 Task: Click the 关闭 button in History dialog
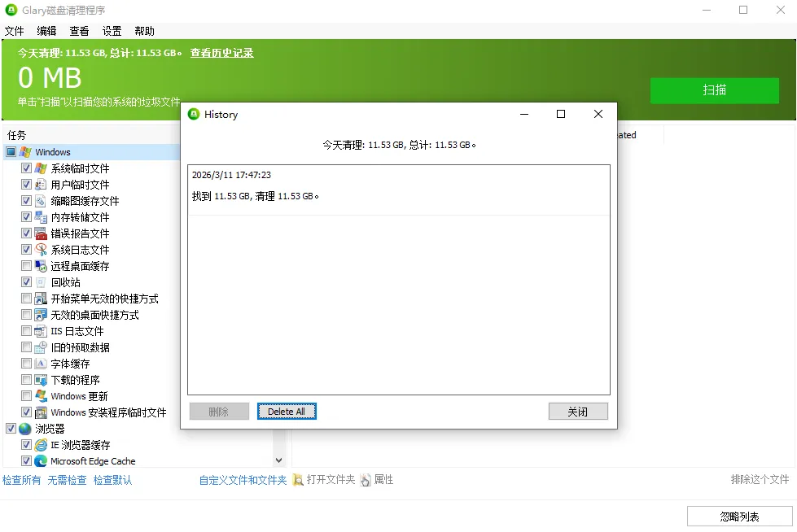coord(578,412)
